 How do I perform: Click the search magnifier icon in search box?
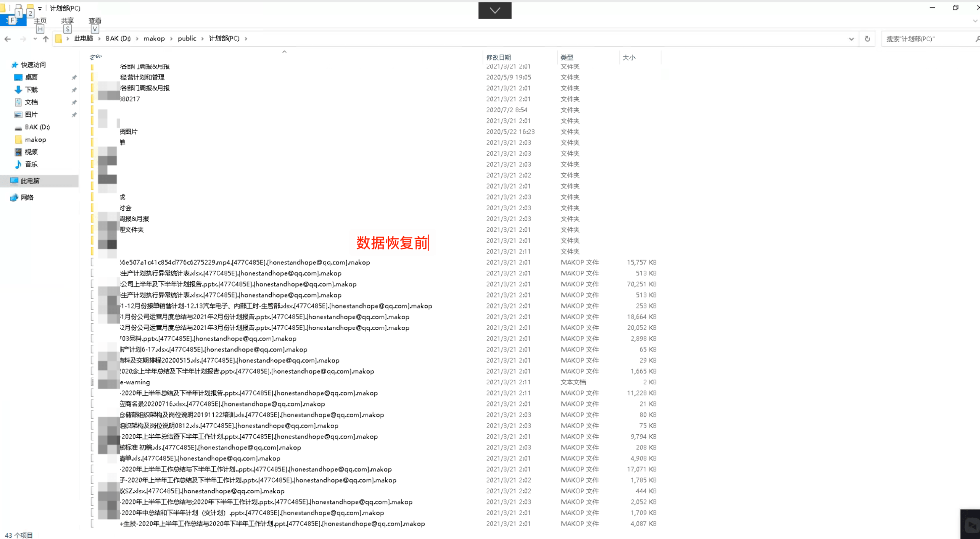[x=976, y=39]
